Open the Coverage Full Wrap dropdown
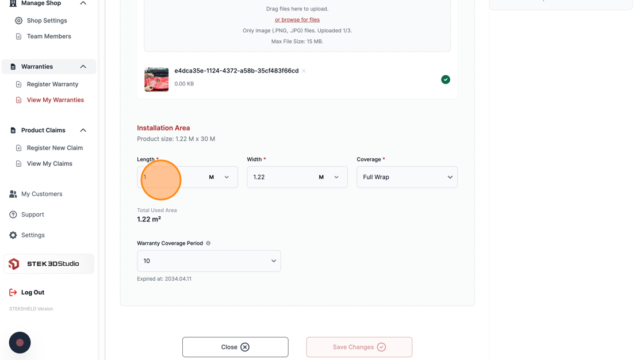 click(x=407, y=177)
